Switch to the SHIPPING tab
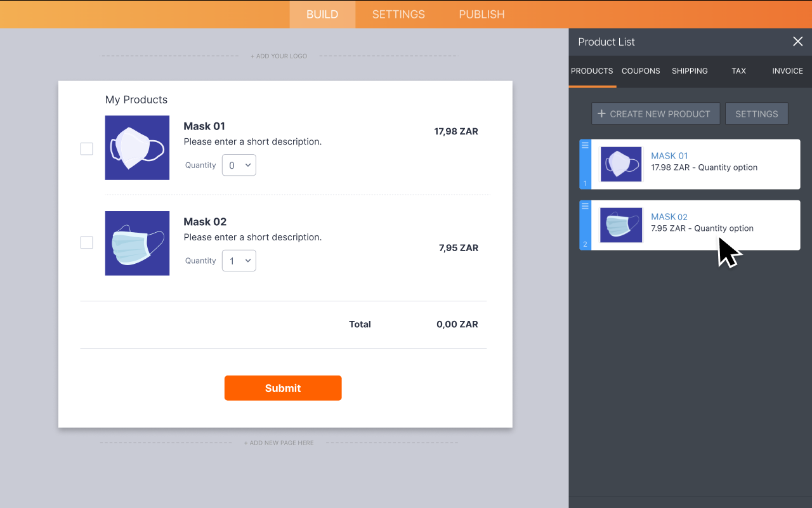812x508 pixels. 690,71
